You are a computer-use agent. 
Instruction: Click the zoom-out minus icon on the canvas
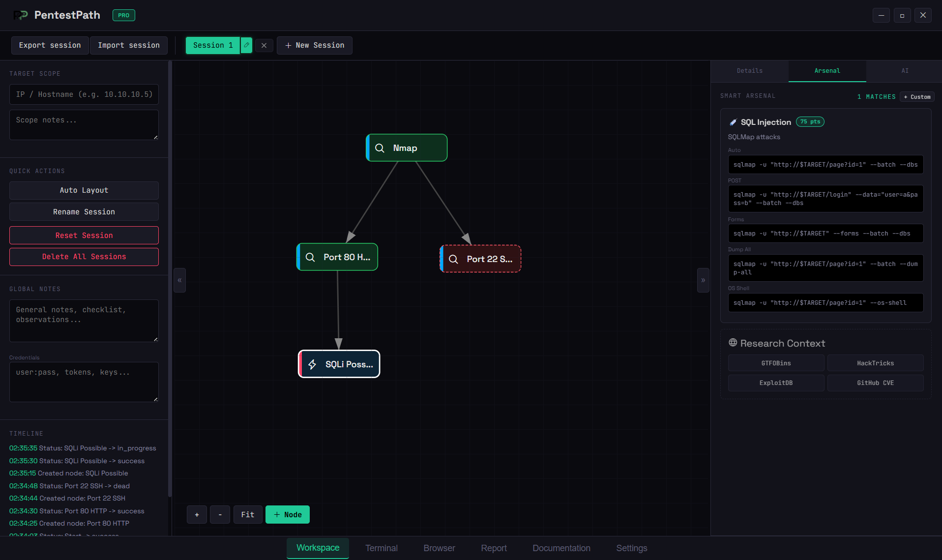coord(220,514)
